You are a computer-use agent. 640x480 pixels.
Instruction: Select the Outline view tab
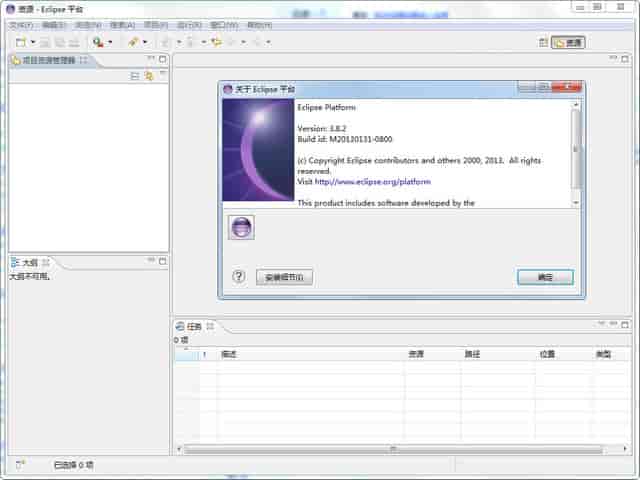30,262
